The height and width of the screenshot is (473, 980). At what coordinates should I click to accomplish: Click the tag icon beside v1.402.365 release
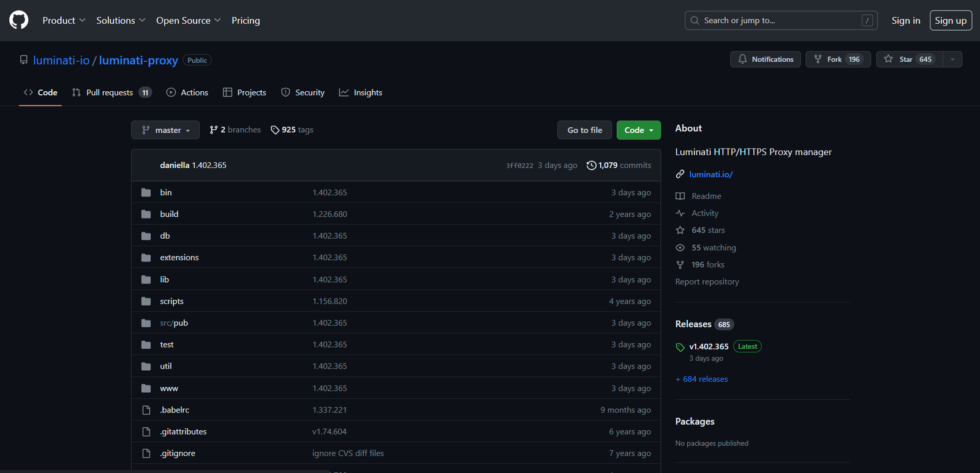click(x=680, y=347)
